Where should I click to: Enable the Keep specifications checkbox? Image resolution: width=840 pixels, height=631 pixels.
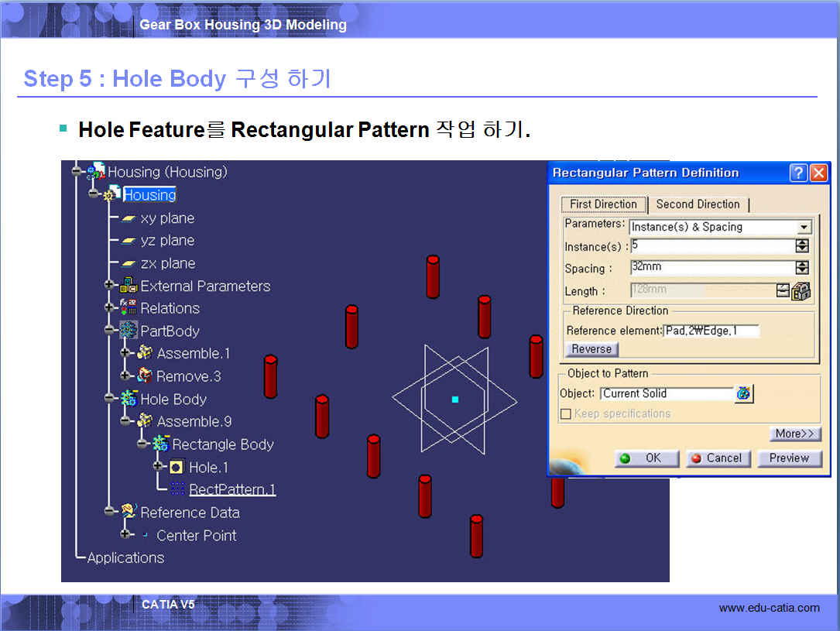tap(566, 414)
